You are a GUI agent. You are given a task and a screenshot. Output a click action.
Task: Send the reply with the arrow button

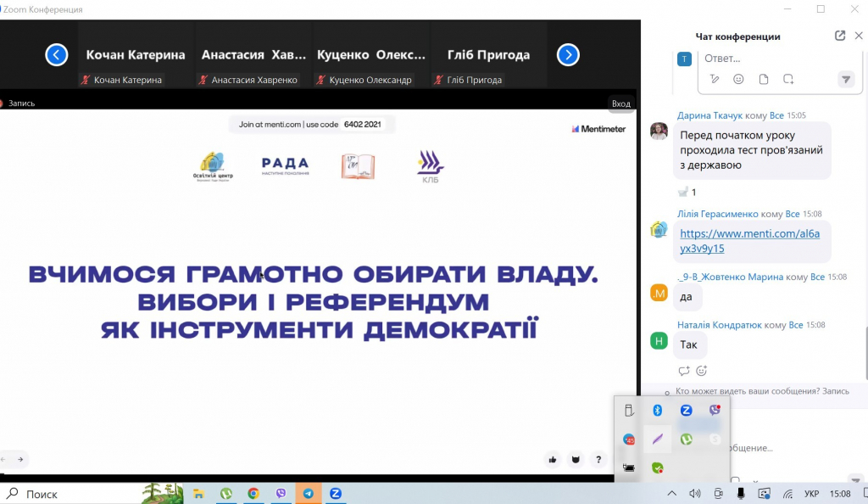[x=846, y=79]
